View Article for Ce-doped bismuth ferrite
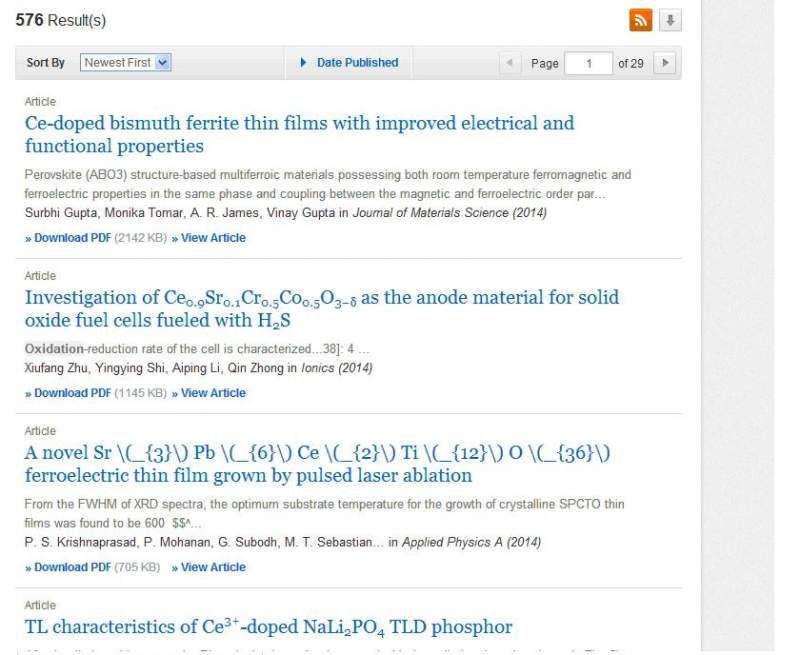The height and width of the screenshot is (655, 800). [x=212, y=238]
